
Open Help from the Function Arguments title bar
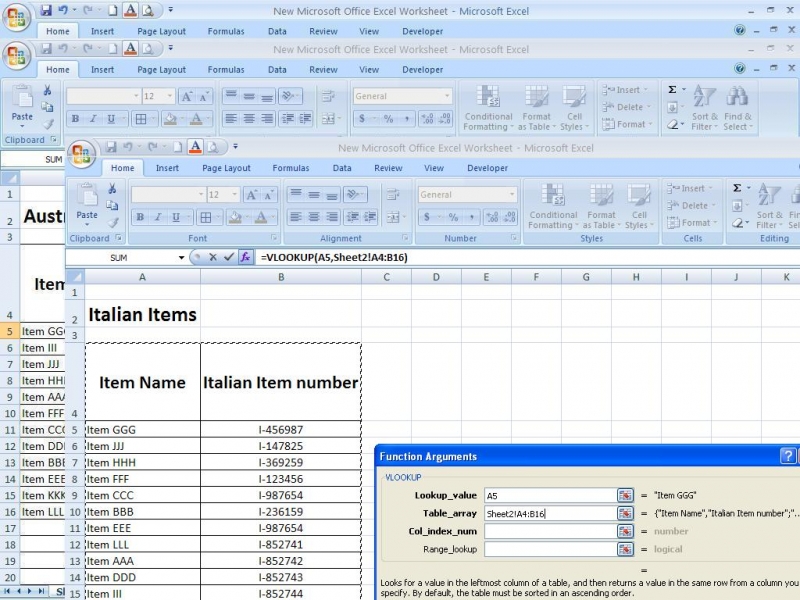point(788,456)
